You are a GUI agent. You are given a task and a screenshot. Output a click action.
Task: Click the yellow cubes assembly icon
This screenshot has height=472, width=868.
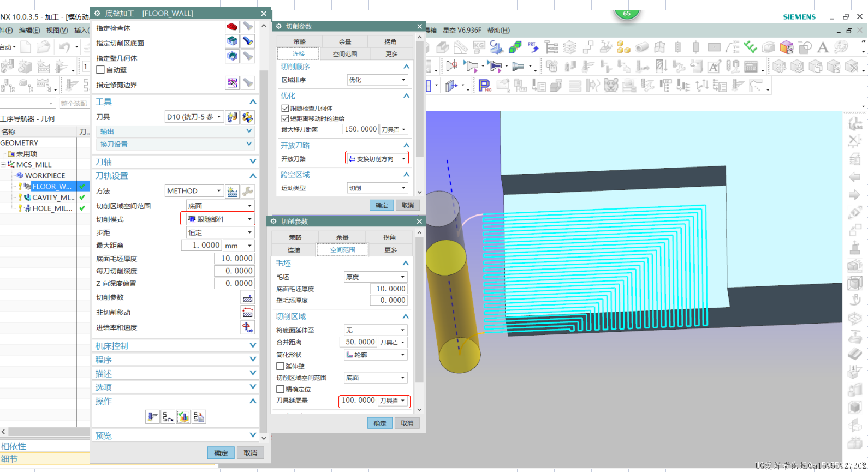point(623,47)
